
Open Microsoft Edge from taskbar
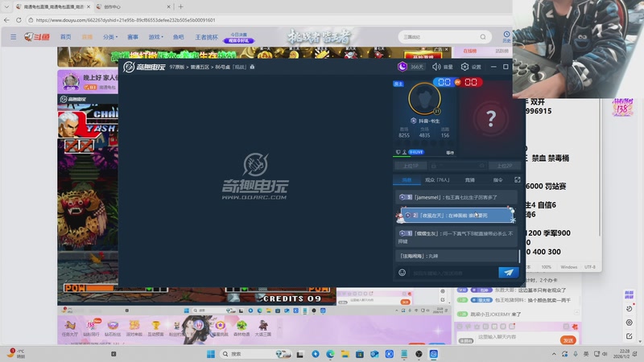click(x=330, y=354)
